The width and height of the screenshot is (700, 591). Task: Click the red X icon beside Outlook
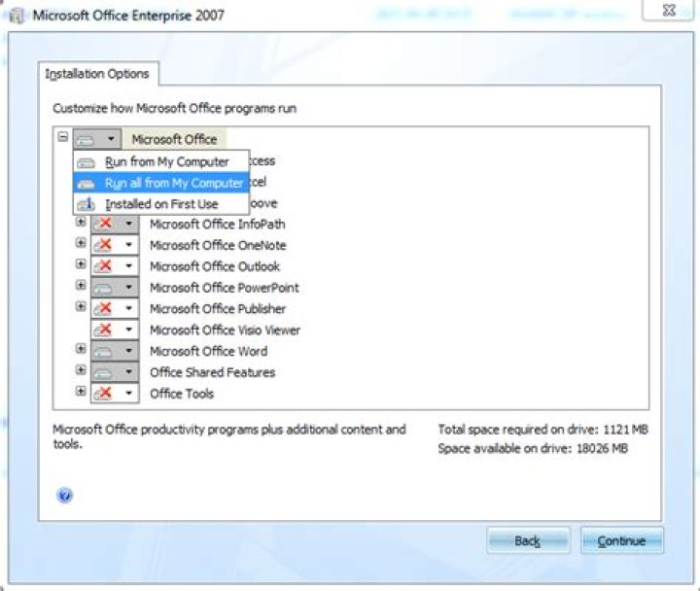point(104,266)
